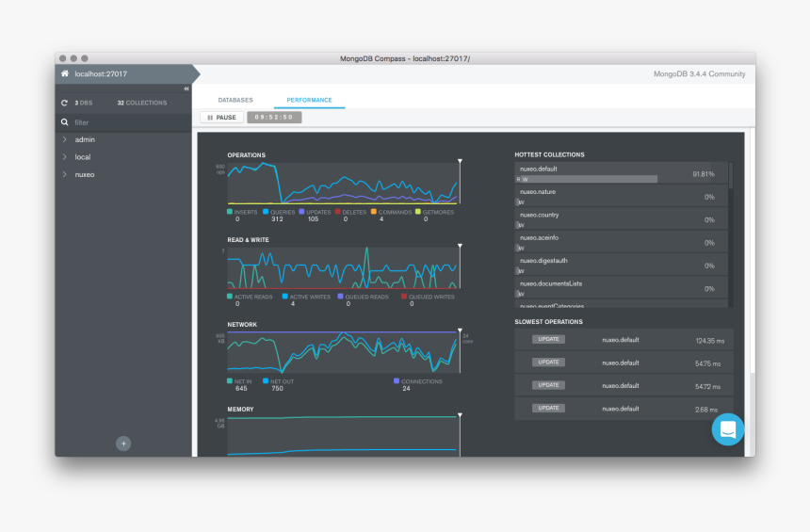The image size is (810, 532).
Task: Click the Commands legend swatch
Action: click(x=374, y=211)
